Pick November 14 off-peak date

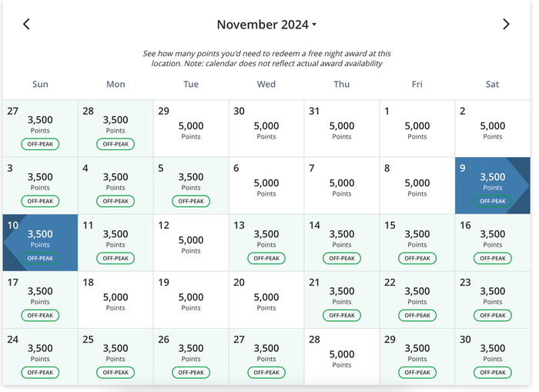[342, 243]
